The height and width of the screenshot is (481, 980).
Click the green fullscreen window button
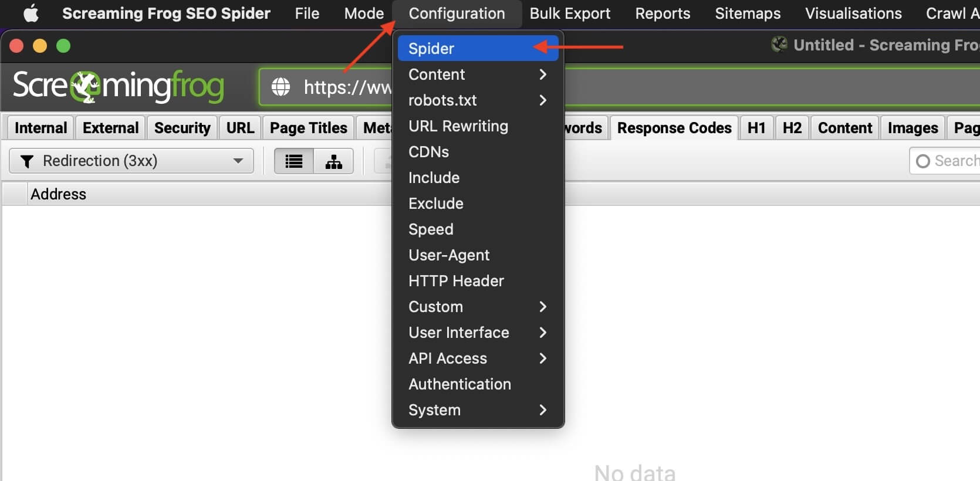tap(63, 46)
